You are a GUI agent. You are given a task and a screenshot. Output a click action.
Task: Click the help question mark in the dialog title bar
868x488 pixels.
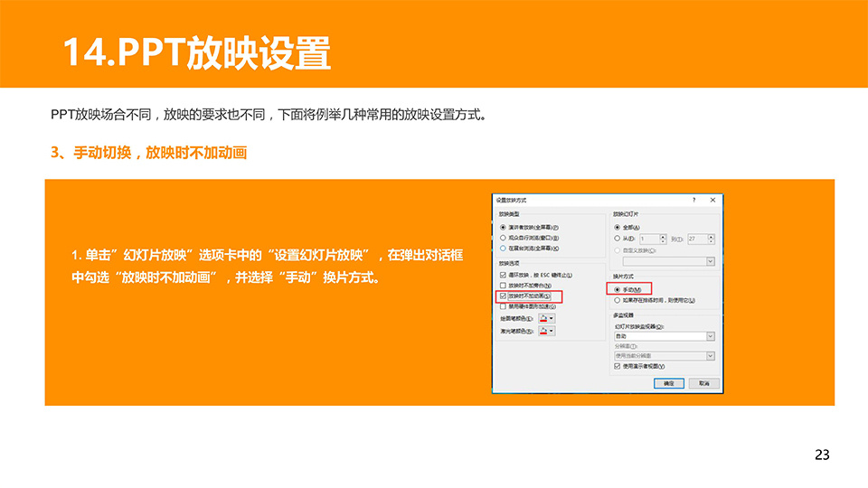(x=693, y=199)
